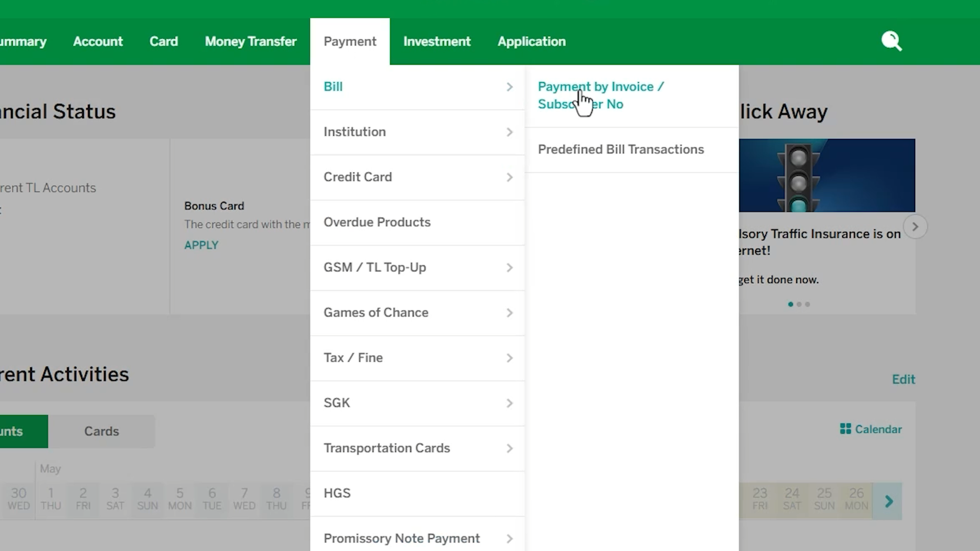Click the carousel next arrow beside the insurance banner
This screenshot has height=551, width=980.
tap(915, 227)
